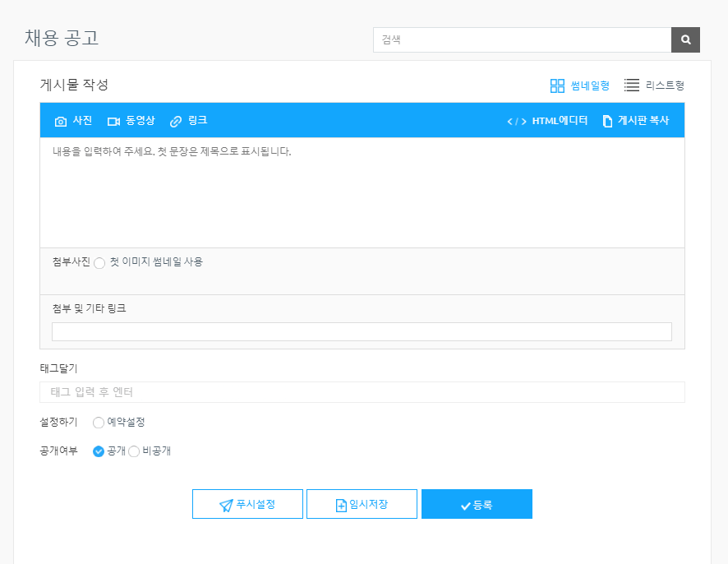This screenshot has height=564, width=728.
Task: Focus the 검색 search field
Action: (522, 39)
